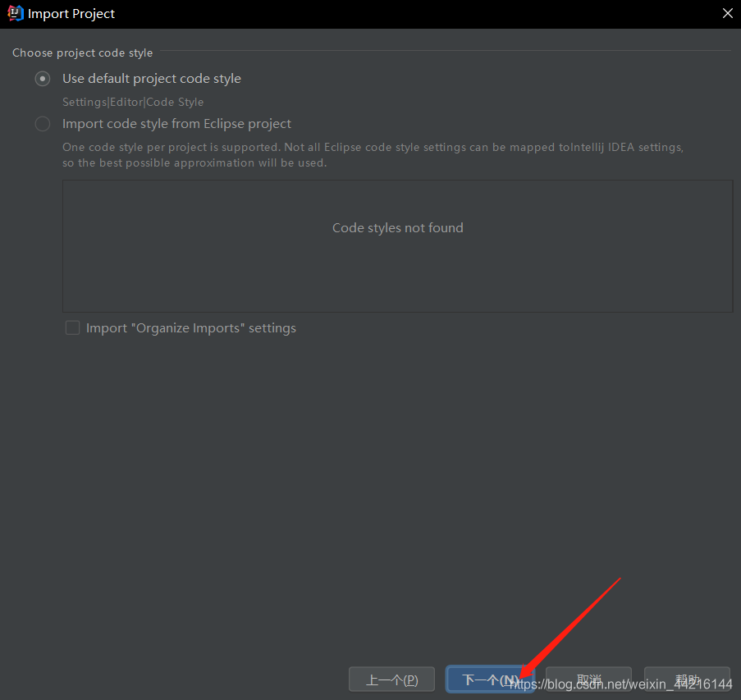This screenshot has height=700, width=741.
Task: Click the Import Project title text
Action: tap(71, 14)
